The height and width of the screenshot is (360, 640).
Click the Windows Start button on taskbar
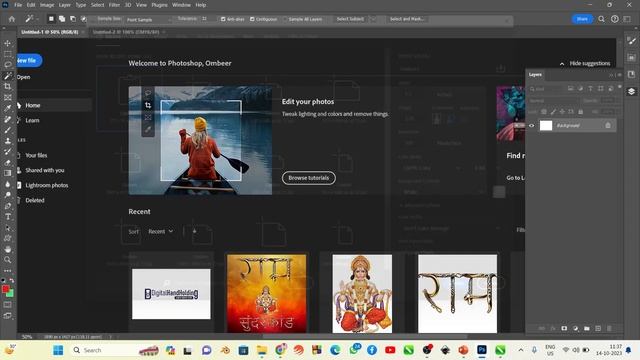(x=58, y=350)
